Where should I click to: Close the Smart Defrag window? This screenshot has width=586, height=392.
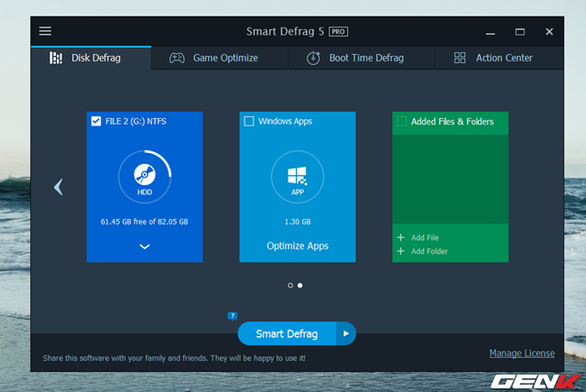pyautogui.click(x=549, y=32)
